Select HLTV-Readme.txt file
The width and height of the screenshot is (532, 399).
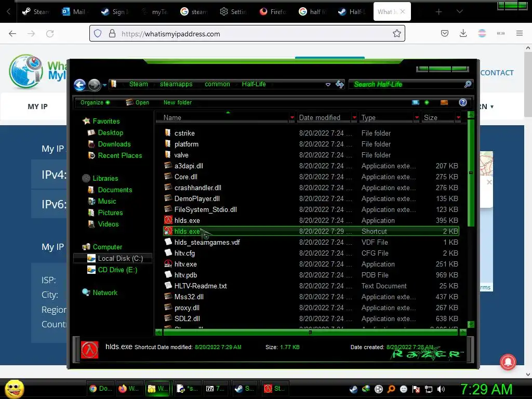[201, 286]
